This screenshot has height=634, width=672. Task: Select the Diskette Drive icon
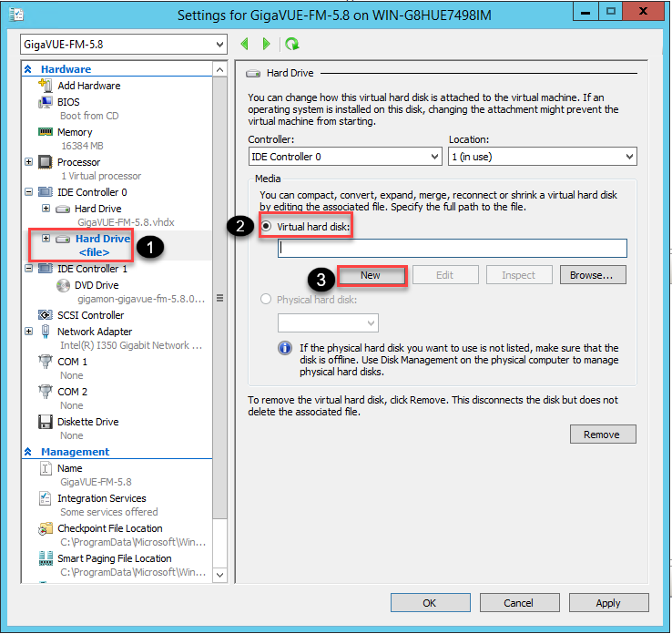(45, 422)
